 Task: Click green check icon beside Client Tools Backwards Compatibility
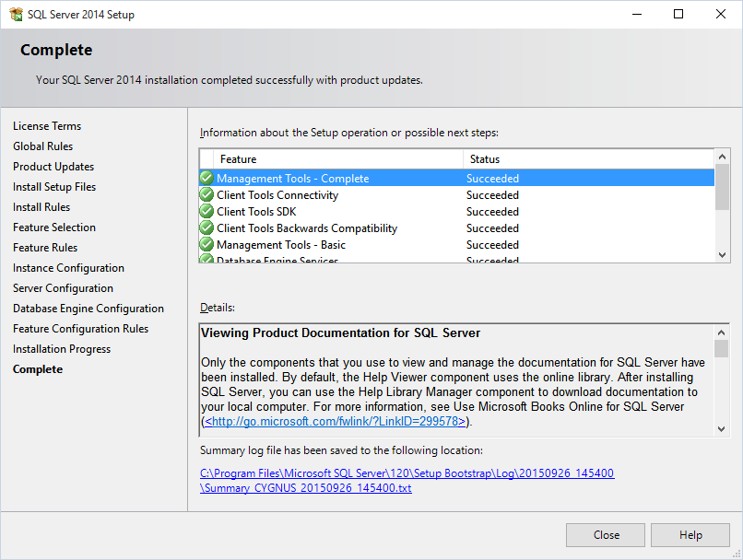pyautogui.click(x=206, y=227)
